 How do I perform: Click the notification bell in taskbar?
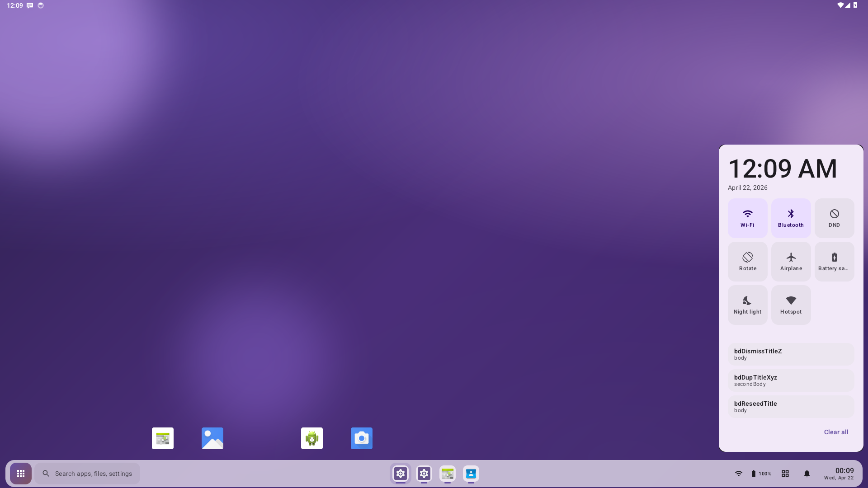pyautogui.click(x=807, y=474)
